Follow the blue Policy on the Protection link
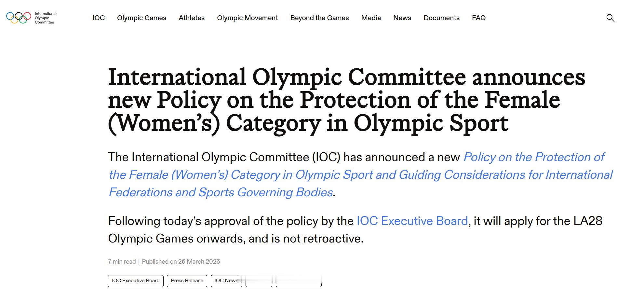The height and width of the screenshot is (291, 644). click(x=360, y=175)
